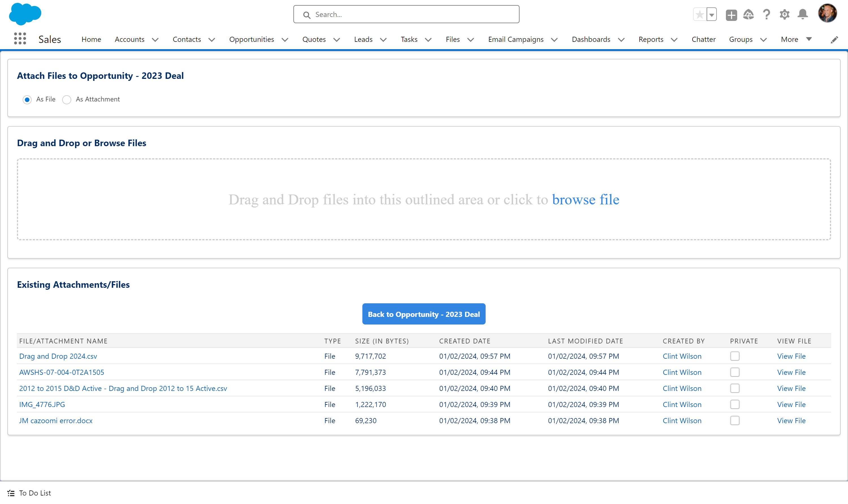
Task: Click Back to Opportunity - 2023 Deal button
Action: [x=423, y=314]
